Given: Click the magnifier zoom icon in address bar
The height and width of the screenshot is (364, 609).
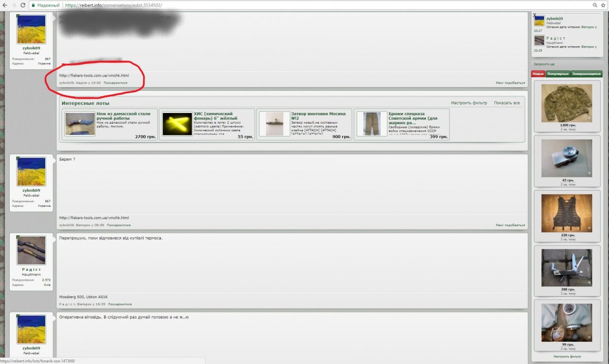Looking at the screenshot, I should 595,5.
